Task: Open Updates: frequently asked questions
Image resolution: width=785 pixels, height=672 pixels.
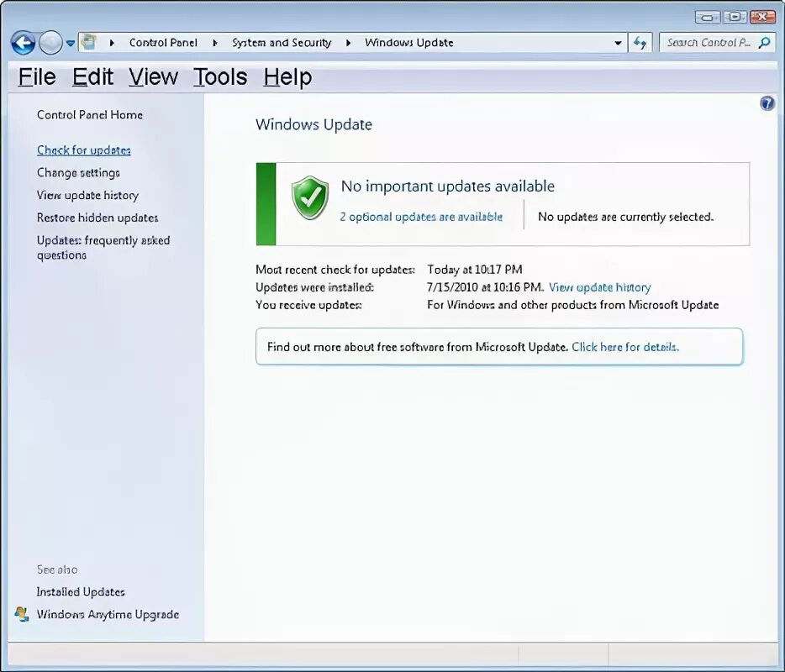Action: [x=103, y=248]
